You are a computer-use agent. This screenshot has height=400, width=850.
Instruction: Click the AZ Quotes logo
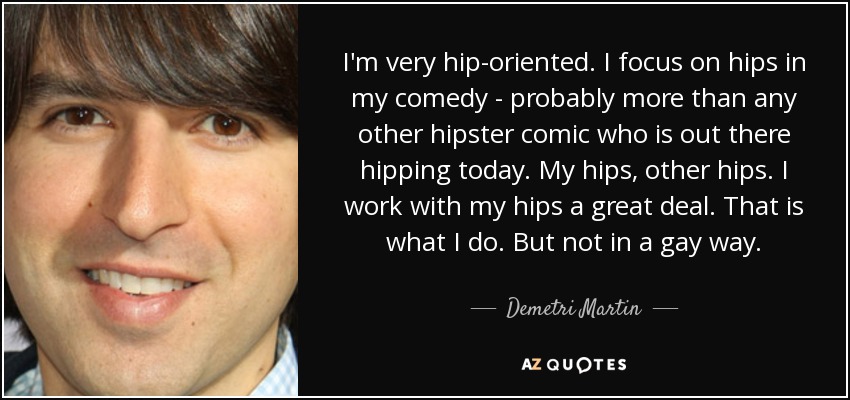(x=574, y=365)
